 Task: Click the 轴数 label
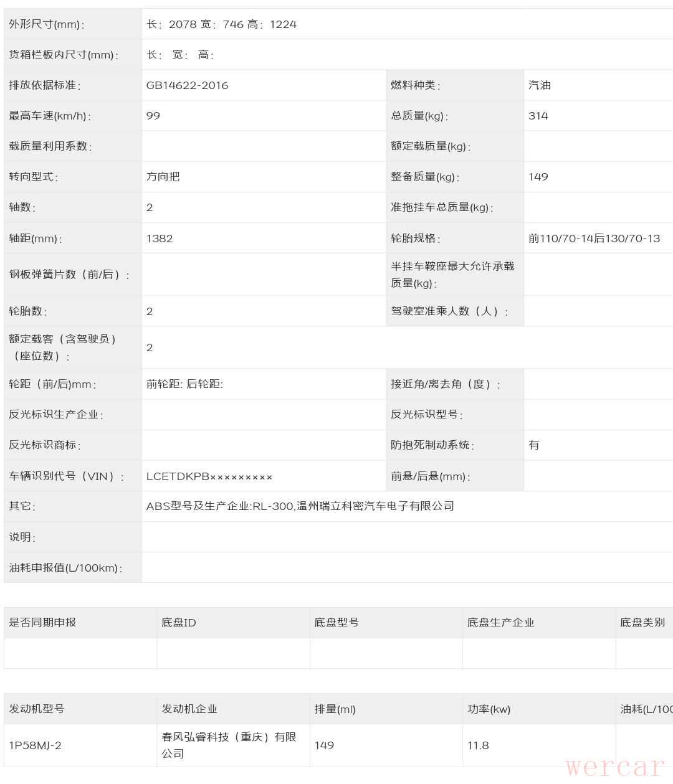pyautogui.click(x=22, y=207)
